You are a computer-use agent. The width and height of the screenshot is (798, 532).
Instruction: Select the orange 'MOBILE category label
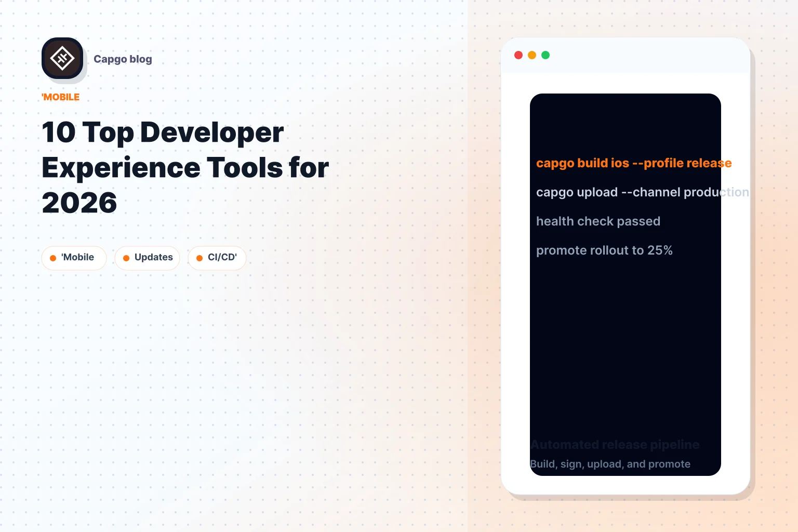tap(61, 97)
